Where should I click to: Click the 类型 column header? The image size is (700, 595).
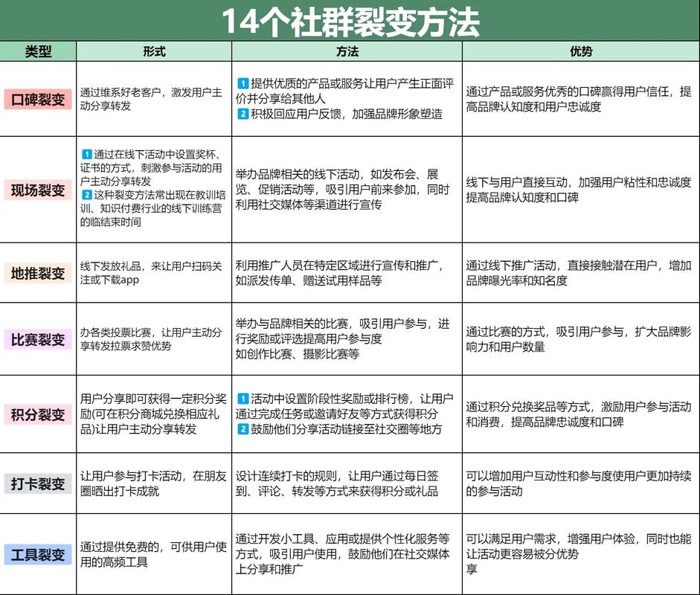pos(39,51)
